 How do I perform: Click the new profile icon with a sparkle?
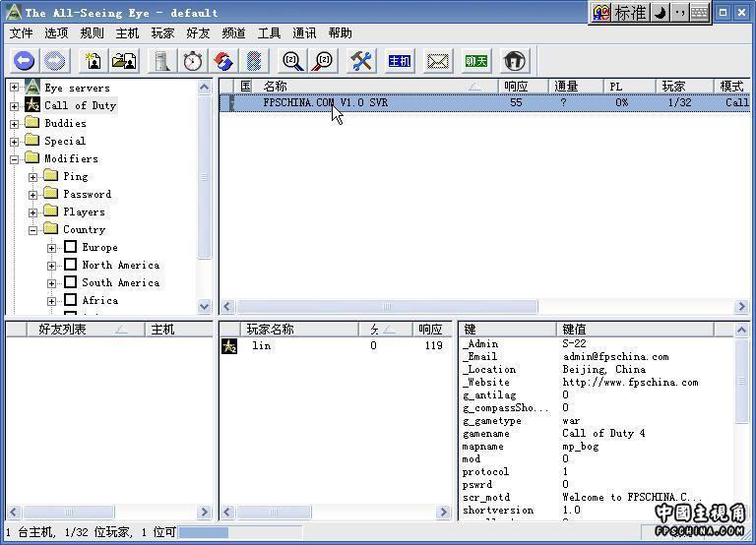pos(94,61)
